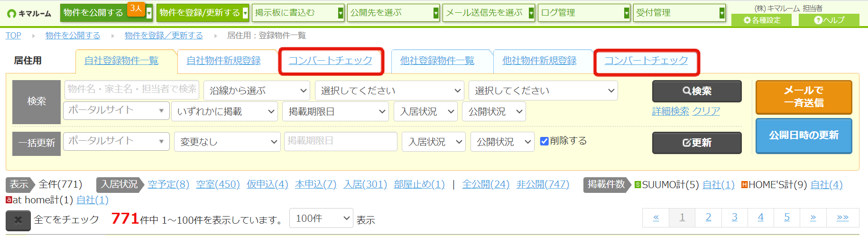Open 物件を登録/更新する breadcrumb link

164,36
